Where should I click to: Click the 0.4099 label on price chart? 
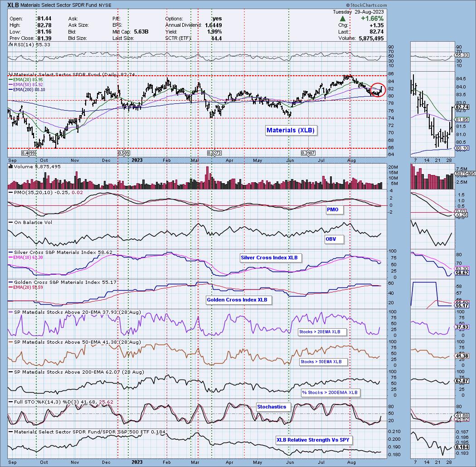[x=29, y=153]
